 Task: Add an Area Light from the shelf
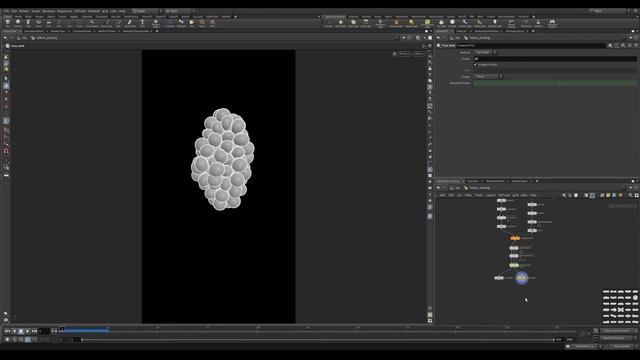tap(366, 23)
